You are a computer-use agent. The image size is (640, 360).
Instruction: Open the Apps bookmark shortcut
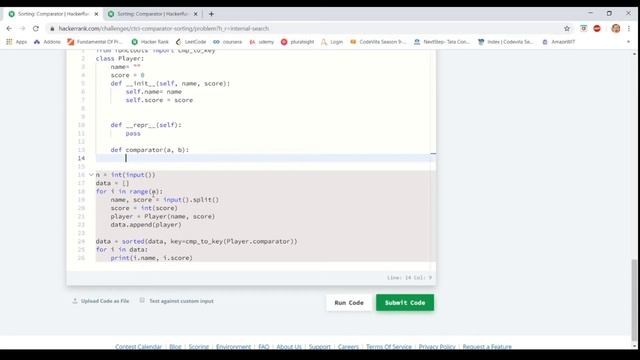[17, 42]
